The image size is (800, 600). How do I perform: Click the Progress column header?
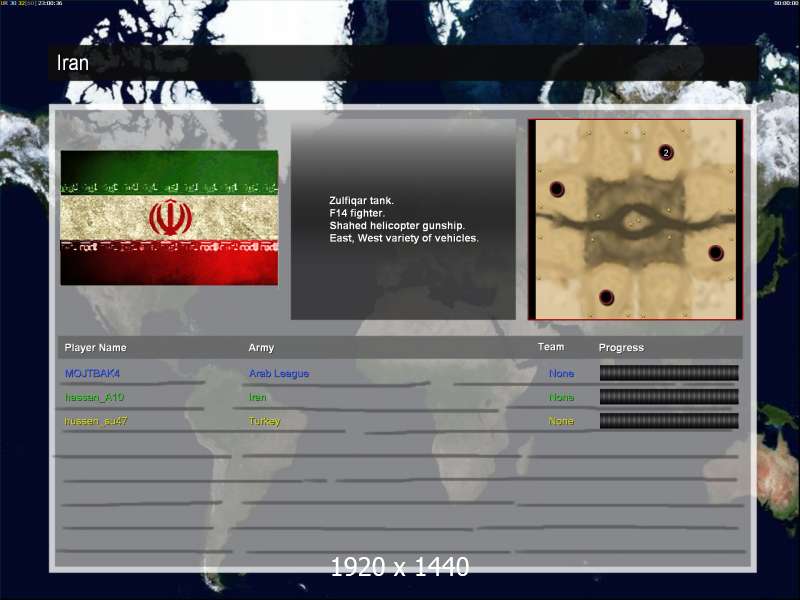tap(621, 348)
